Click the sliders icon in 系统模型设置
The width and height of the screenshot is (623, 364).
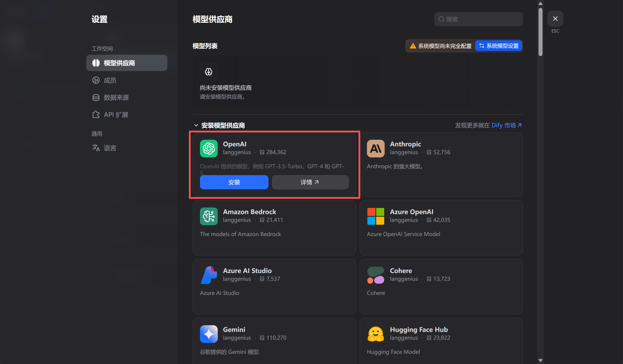482,46
